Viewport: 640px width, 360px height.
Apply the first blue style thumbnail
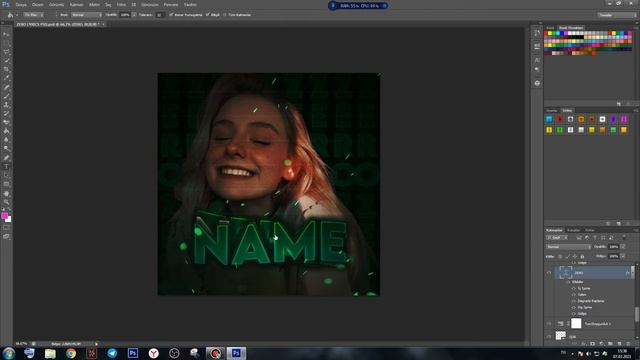549,119
